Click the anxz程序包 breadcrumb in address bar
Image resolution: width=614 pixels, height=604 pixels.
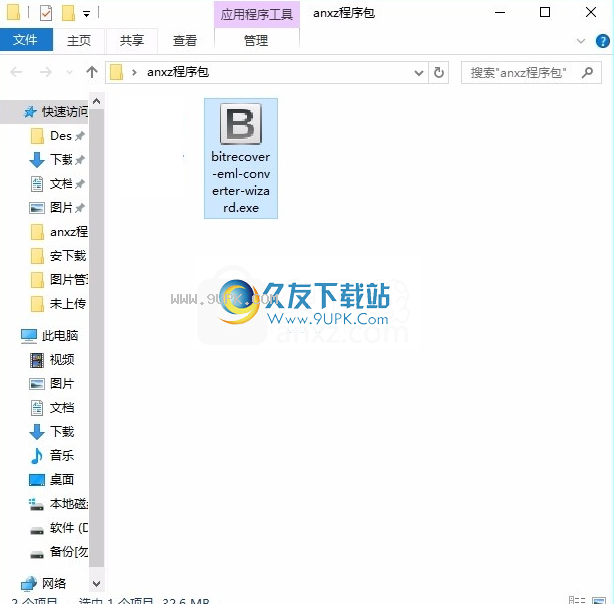tap(178, 72)
